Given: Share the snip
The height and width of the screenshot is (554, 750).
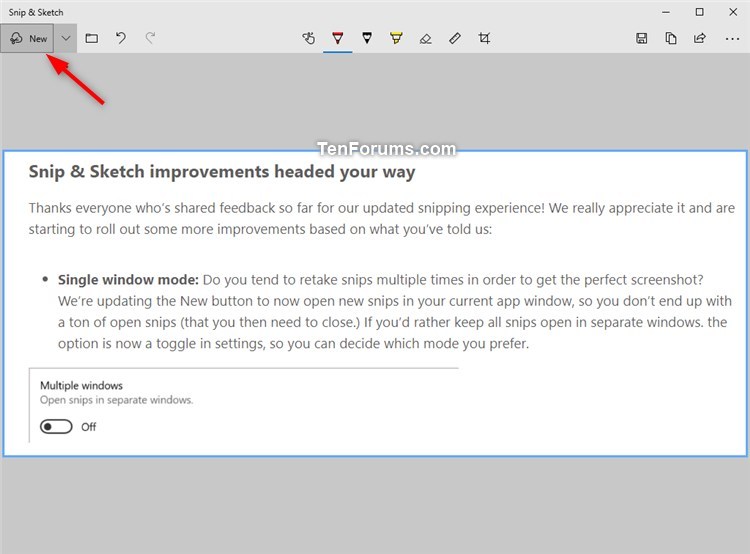Looking at the screenshot, I should [x=700, y=38].
